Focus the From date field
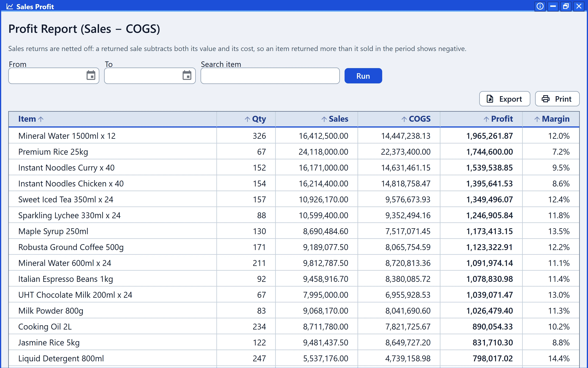588x368 pixels. click(x=54, y=76)
